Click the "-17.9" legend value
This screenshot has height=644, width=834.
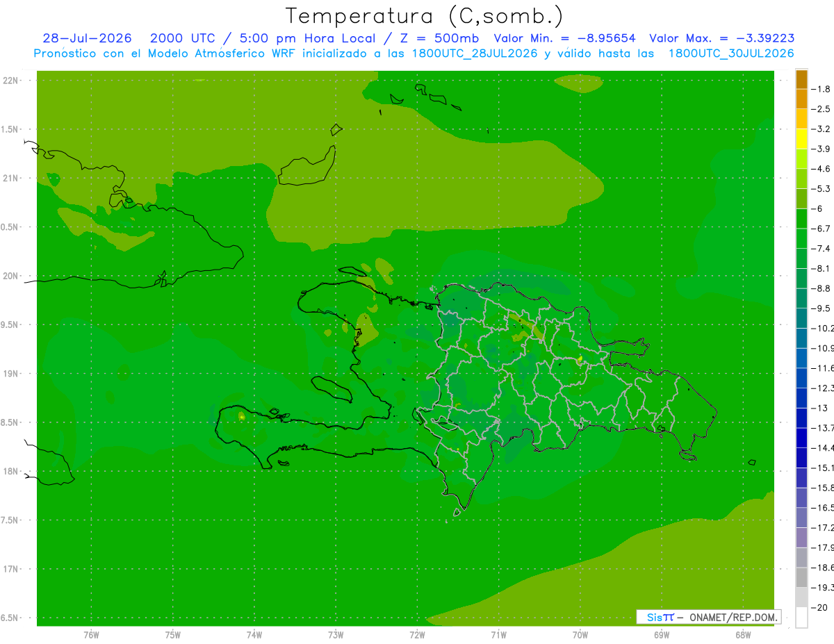(x=823, y=547)
